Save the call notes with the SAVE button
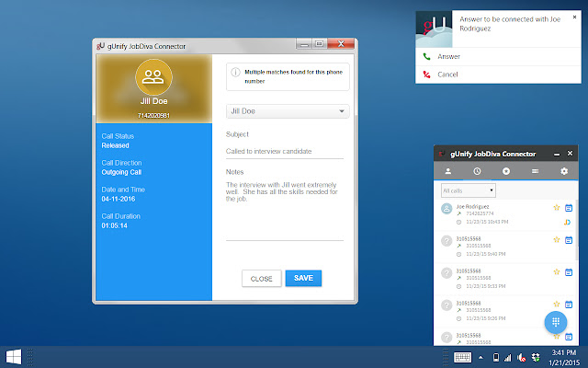The image size is (588, 368). click(x=303, y=278)
